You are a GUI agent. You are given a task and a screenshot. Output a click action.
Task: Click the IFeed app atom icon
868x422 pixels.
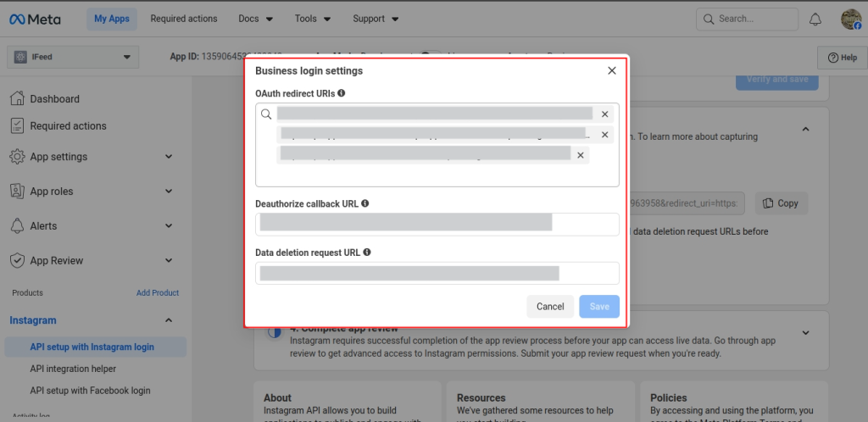coord(20,57)
